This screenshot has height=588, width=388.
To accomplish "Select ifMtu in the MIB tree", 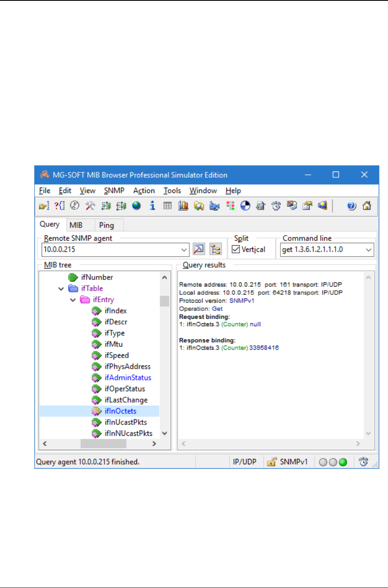I will [113, 344].
